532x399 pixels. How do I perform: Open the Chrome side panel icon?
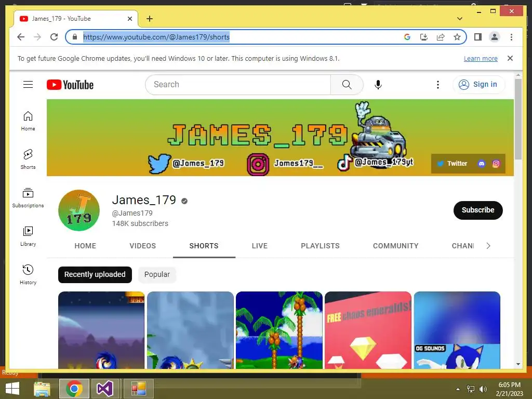coord(478,37)
